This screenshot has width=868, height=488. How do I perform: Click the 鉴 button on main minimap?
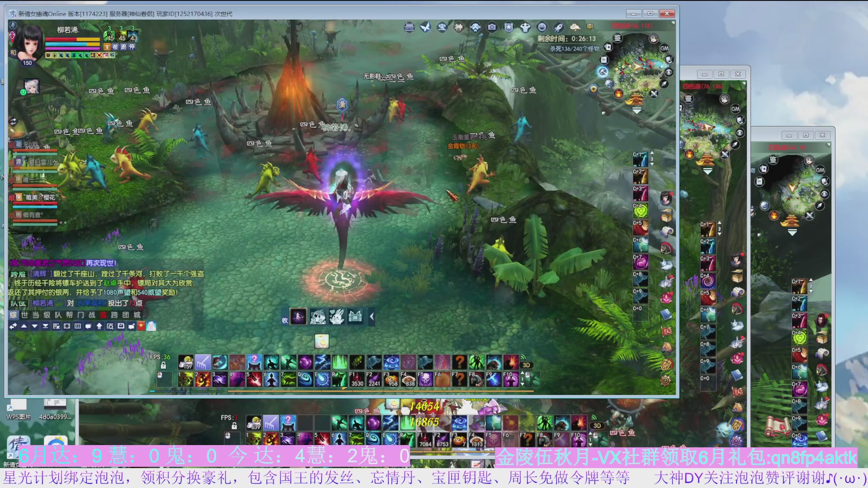618,38
